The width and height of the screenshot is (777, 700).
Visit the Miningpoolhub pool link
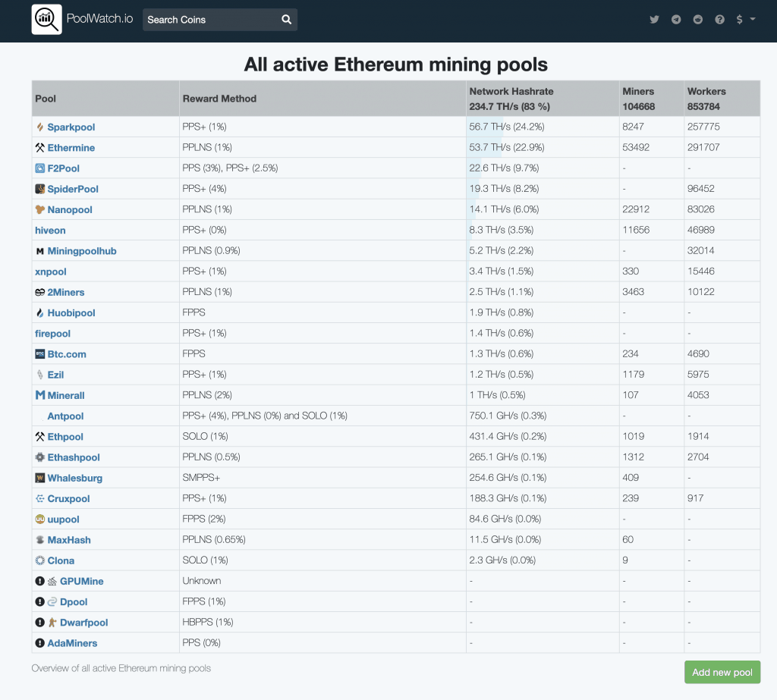pos(82,251)
